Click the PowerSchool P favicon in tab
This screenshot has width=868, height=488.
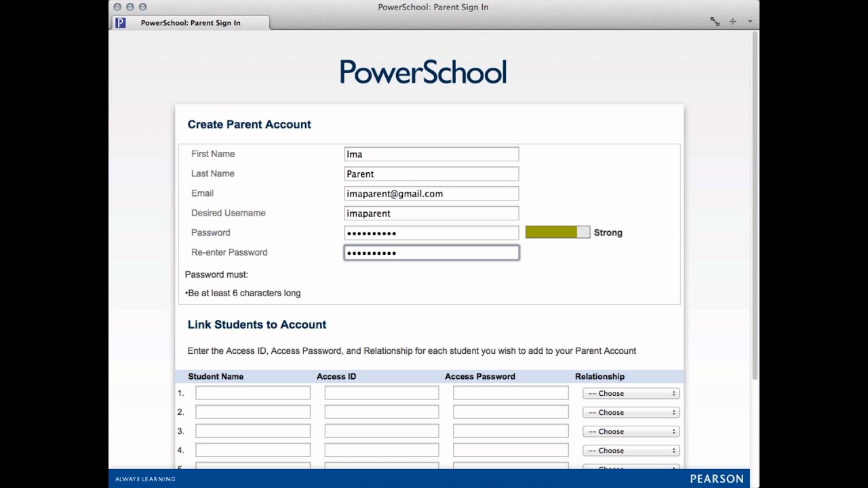(x=120, y=22)
